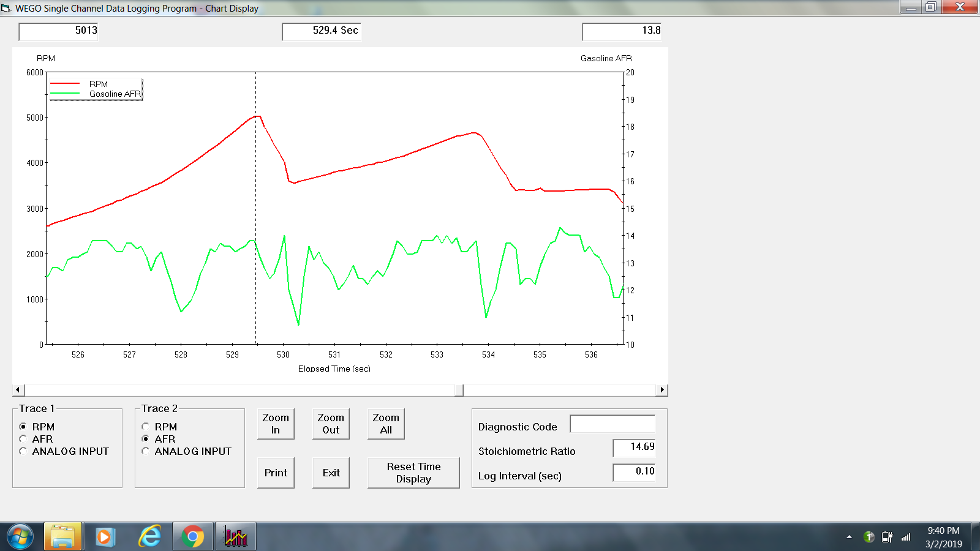Viewport: 980px width, 551px height.
Task: Click the Zoom In button
Action: [x=276, y=424]
